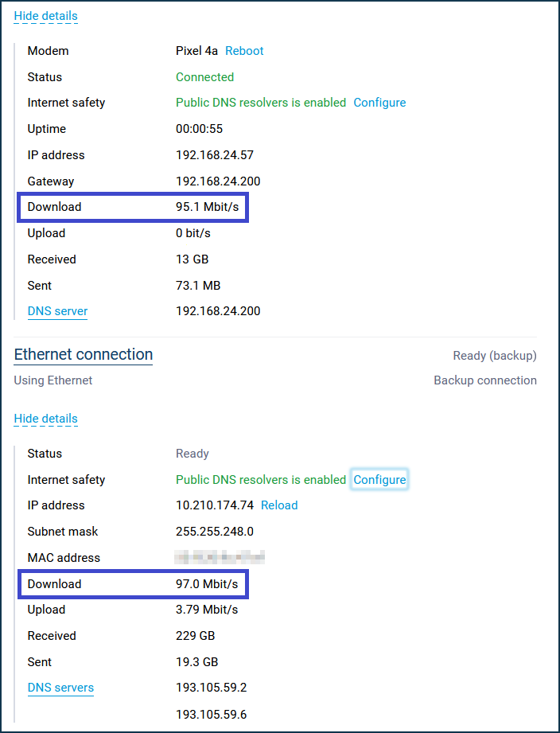560x733 pixels.
Task: Click the blurred MAC address value
Action: 220,557
